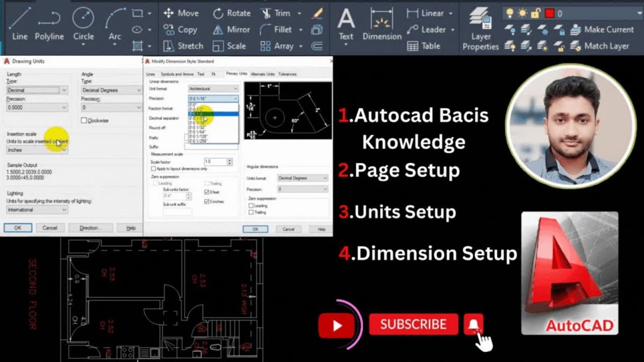Insert a Table from the ribbon

coord(424,46)
